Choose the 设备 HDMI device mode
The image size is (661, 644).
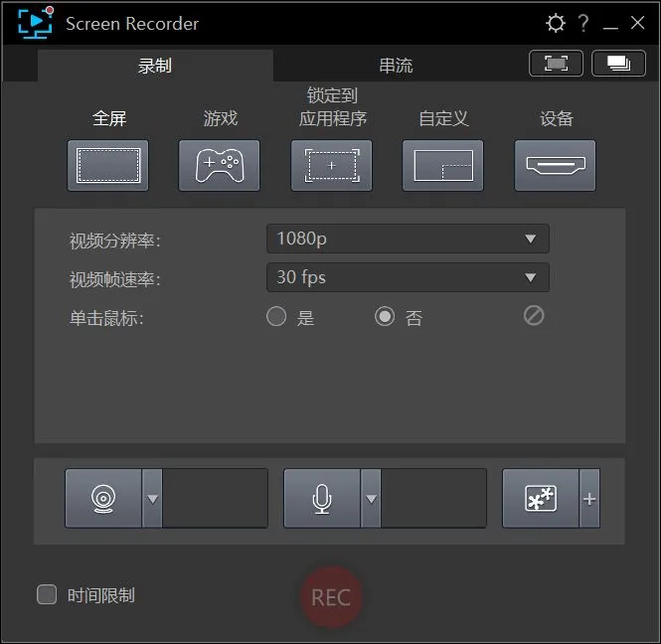(556, 166)
